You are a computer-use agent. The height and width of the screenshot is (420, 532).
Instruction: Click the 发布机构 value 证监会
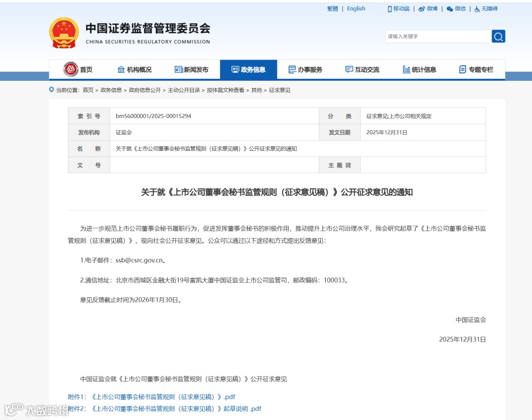pyautogui.click(x=124, y=133)
